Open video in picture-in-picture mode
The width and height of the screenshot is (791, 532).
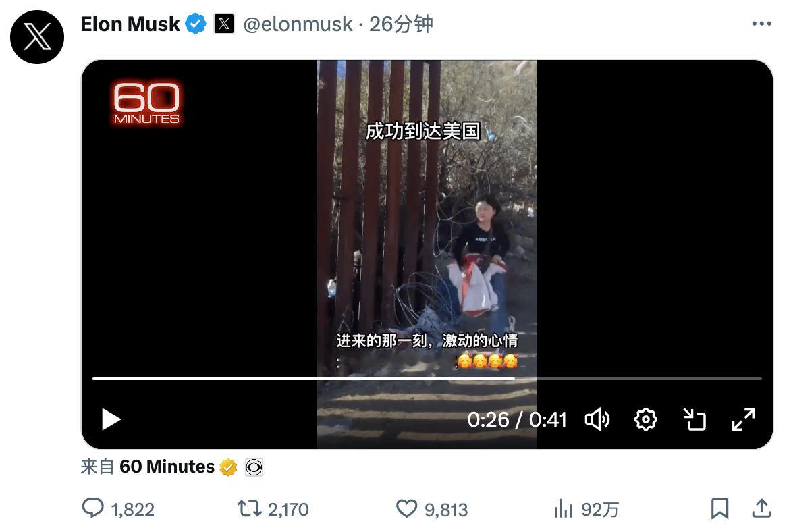pyautogui.click(x=694, y=419)
